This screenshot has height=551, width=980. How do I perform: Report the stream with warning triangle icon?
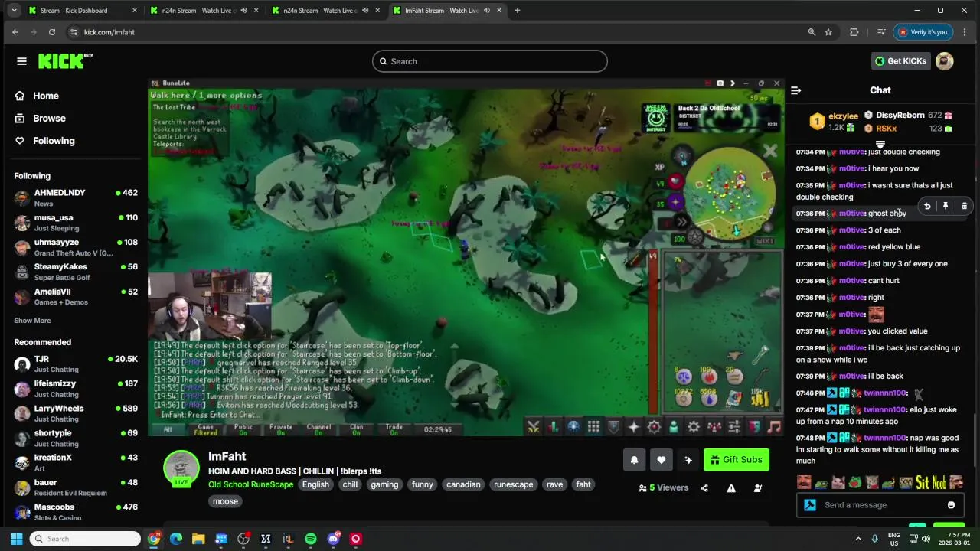[731, 488]
